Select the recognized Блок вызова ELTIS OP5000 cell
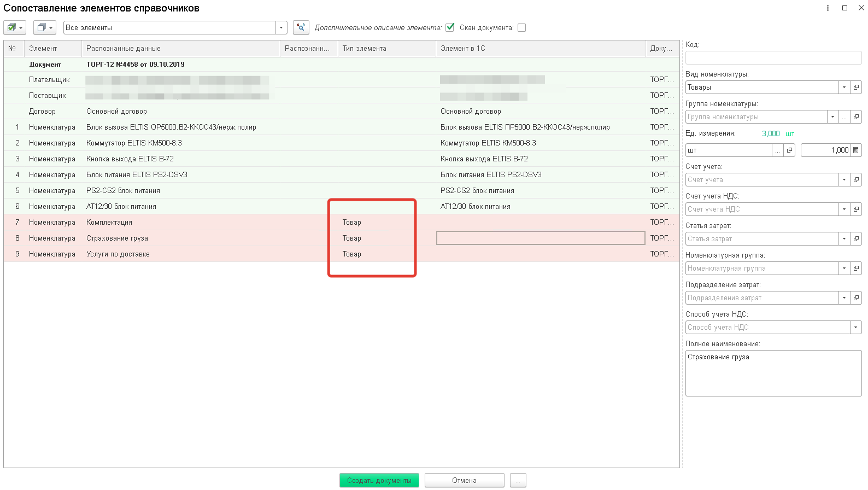The image size is (868, 490). pyautogui.click(x=180, y=127)
